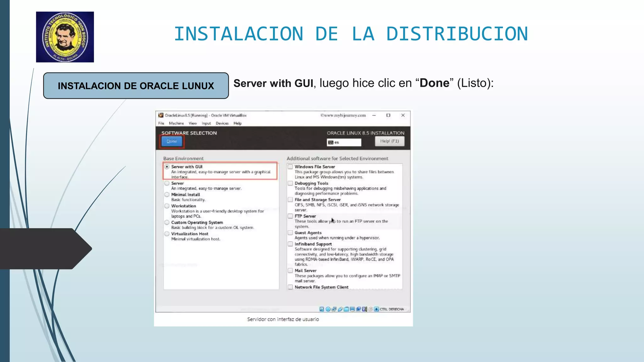Viewport: 644px width, 362px height.
Task: Select the Custom Operating System radio button
Action: [x=167, y=222]
